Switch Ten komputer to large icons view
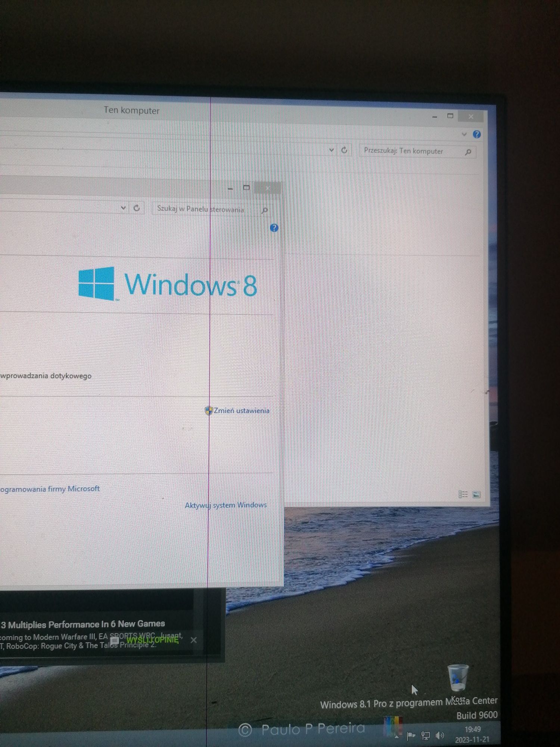Image resolution: width=560 pixels, height=747 pixels. pyautogui.click(x=476, y=495)
